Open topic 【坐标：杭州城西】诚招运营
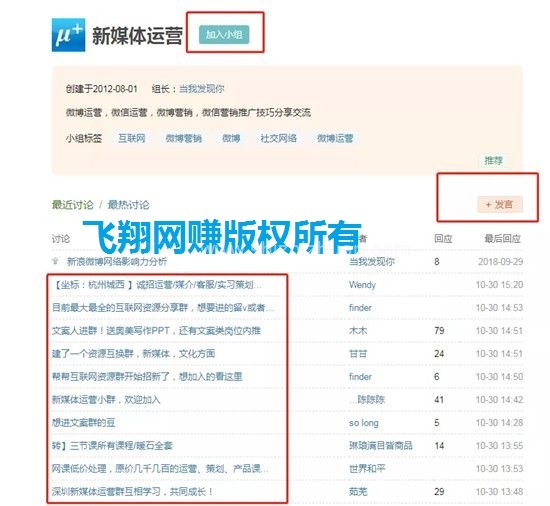 click(157, 285)
